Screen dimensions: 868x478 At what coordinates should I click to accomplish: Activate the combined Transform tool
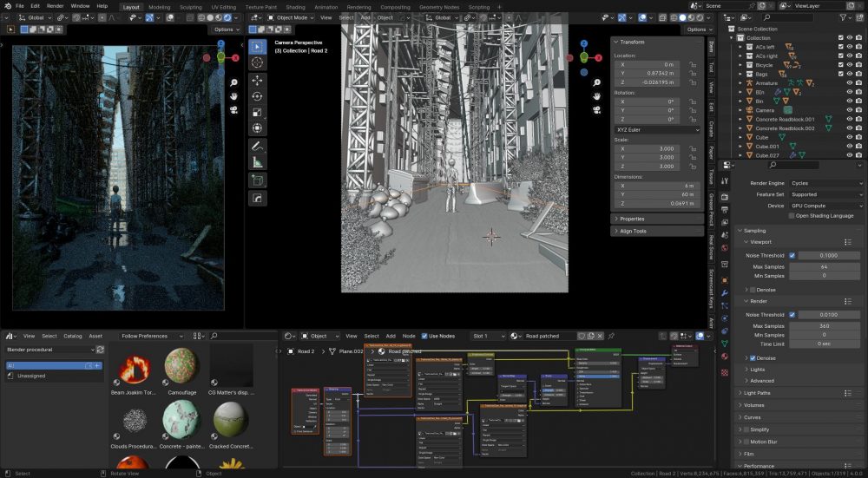[258, 129]
